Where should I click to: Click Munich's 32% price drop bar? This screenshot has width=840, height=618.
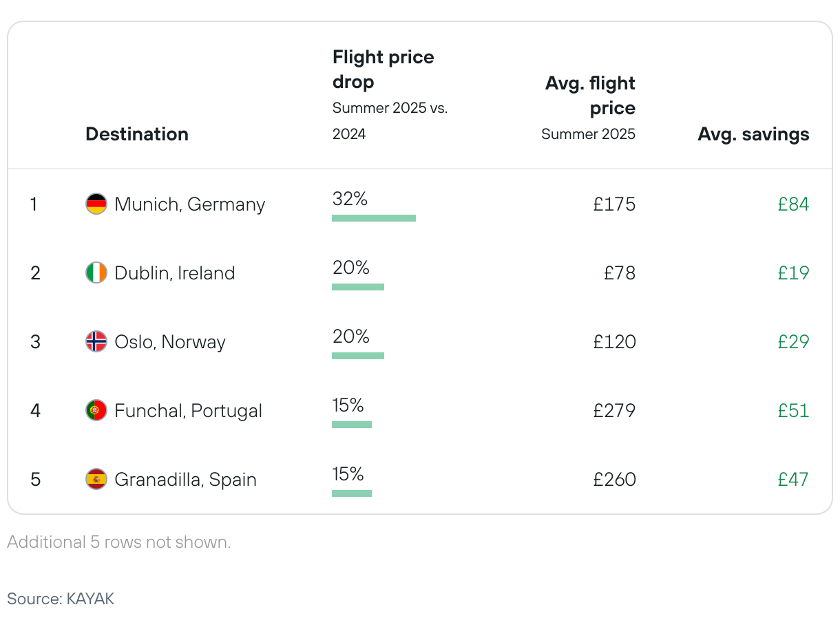[374, 218]
